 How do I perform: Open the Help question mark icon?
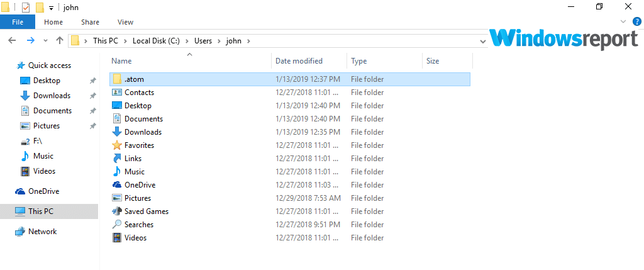637,21
